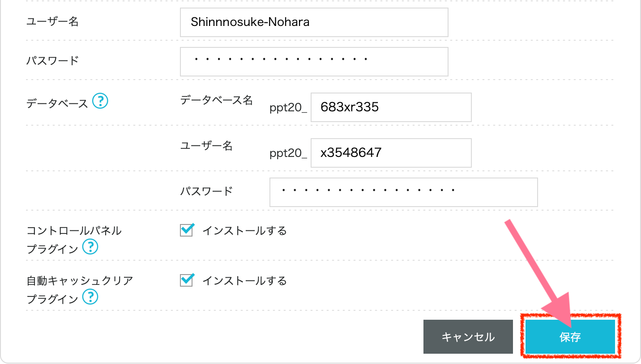Click インストールする label for コントロールパネルプラグイン
This screenshot has width=641, height=364.
244,231
